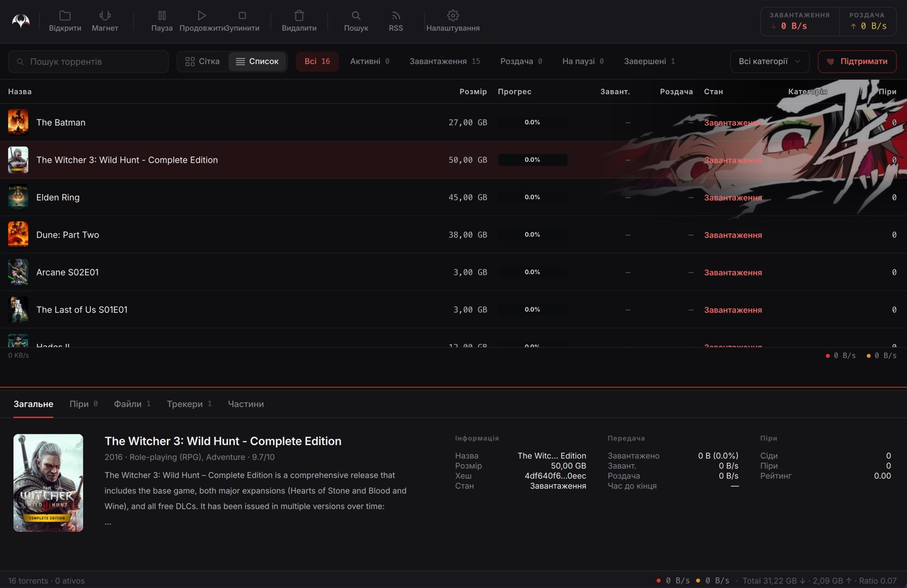The width and height of the screenshot is (907, 588).
Task: Stop the torrent using Зупинити
Action: [x=243, y=21]
